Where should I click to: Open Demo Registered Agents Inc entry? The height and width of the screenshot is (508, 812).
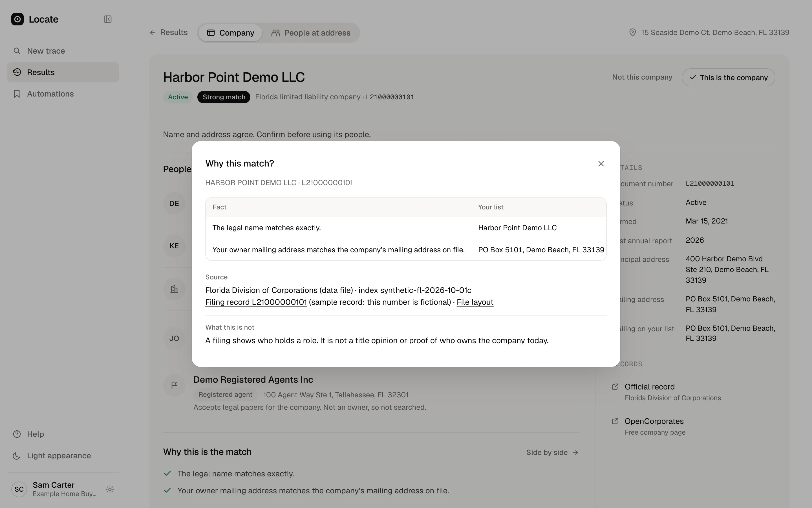(x=253, y=380)
